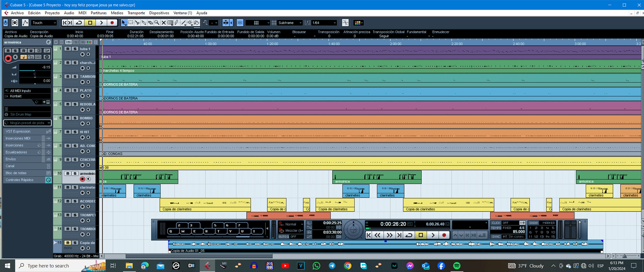Viewport: 644px width, 272px height.
Task: Click the TEMPO button in transport
Action: tap(496, 228)
